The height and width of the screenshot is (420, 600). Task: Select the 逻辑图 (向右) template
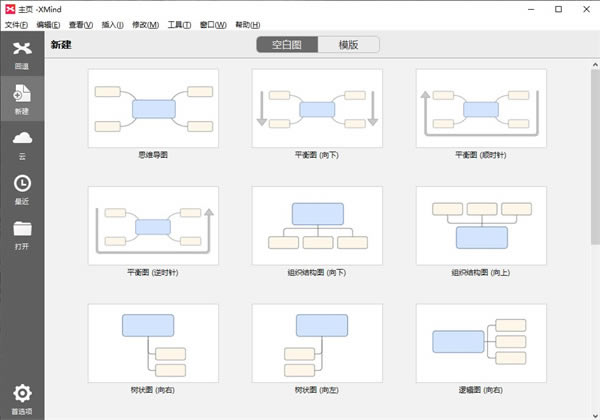point(481,343)
